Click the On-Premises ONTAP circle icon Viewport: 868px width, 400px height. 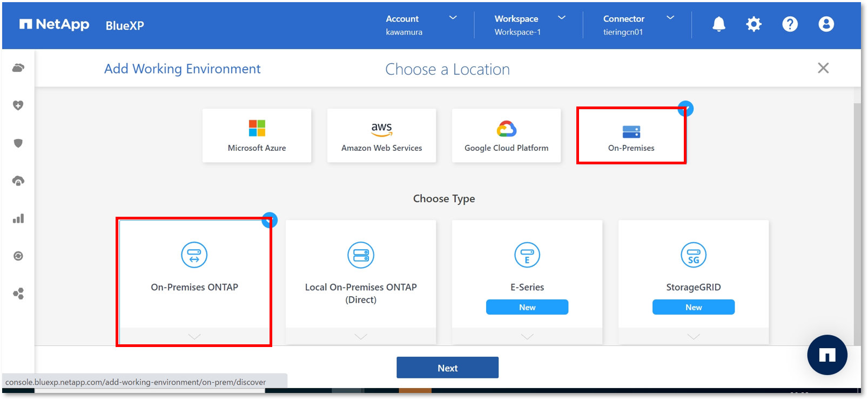(x=194, y=255)
